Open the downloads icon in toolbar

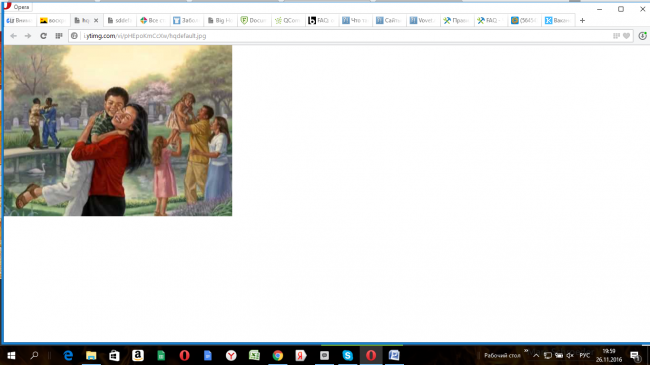coord(643,36)
